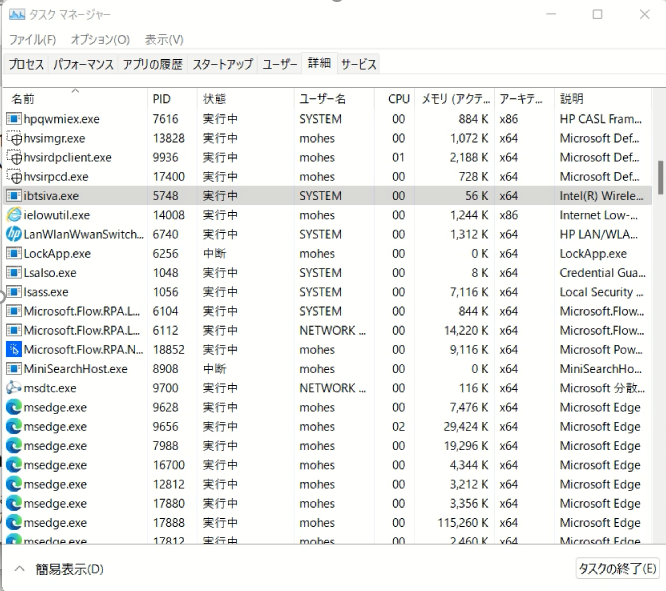666x591 pixels.
Task: Click the 115,260 K memory value
Action: pos(463,523)
